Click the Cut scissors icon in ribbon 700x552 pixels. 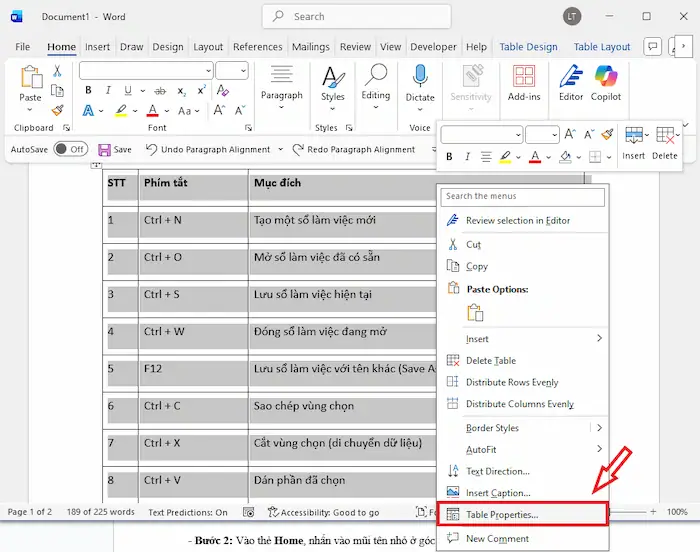coord(58,71)
